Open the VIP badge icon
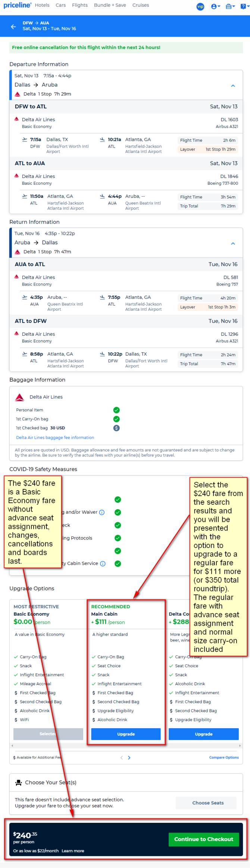Screen dimensions: 250x868 coord(200,6)
